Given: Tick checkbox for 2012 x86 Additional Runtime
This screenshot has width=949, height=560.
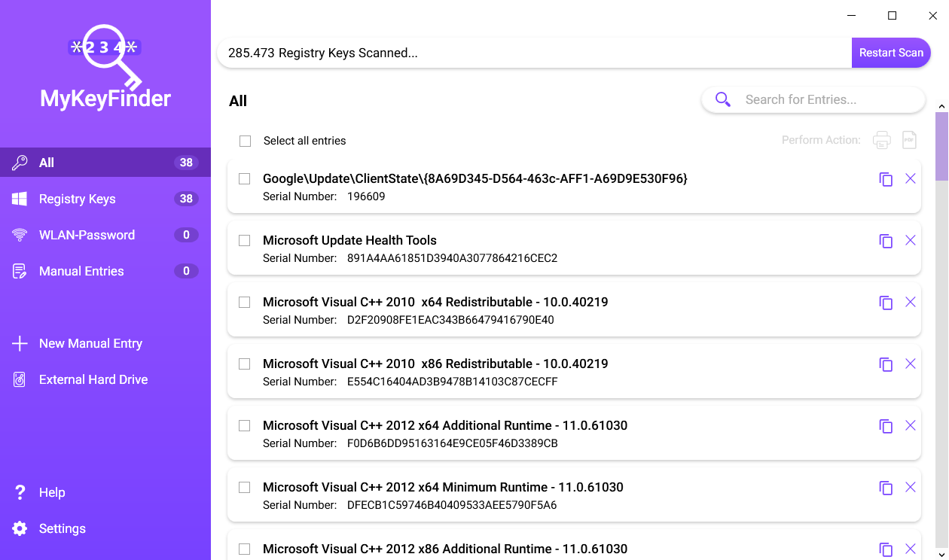Looking at the screenshot, I should pyautogui.click(x=244, y=549).
